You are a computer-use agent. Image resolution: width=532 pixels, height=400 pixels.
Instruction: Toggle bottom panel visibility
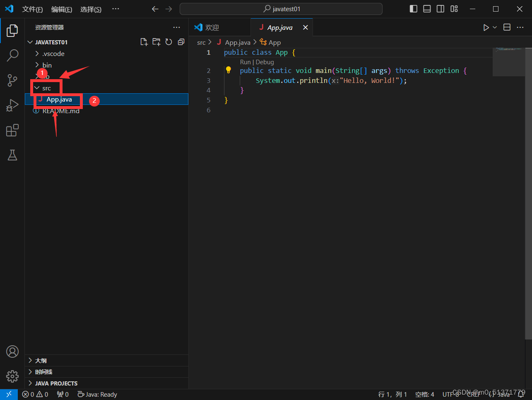click(427, 9)
